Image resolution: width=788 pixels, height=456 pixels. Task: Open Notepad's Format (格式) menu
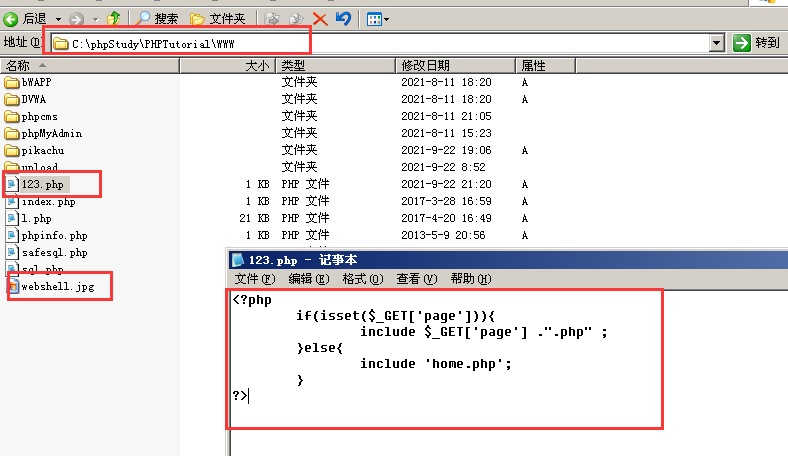point(362,279)
